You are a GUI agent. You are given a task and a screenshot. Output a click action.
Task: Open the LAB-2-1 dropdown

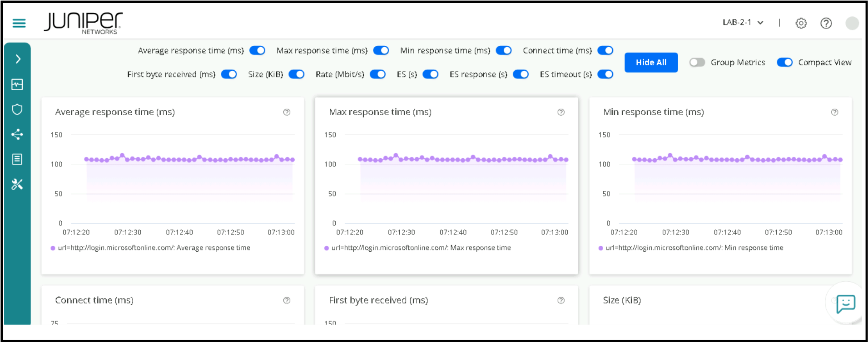(743, 23)
